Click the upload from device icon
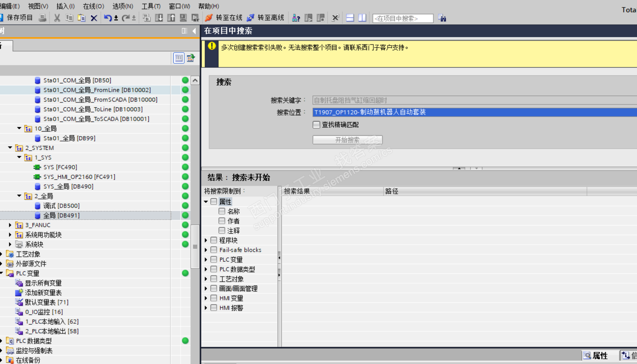Viewport: 637px width, 364px height. point(171,18)
